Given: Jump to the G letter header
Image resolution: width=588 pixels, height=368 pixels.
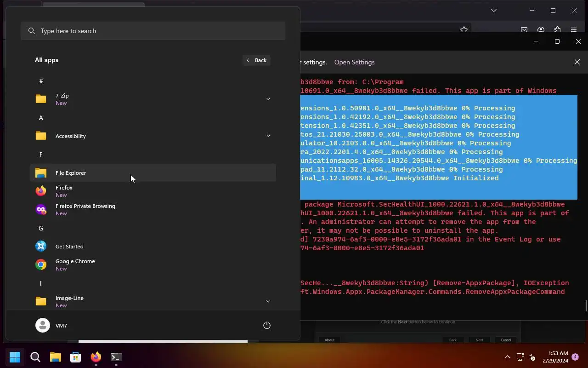Looking at the screenshot, I should [41, 228].
